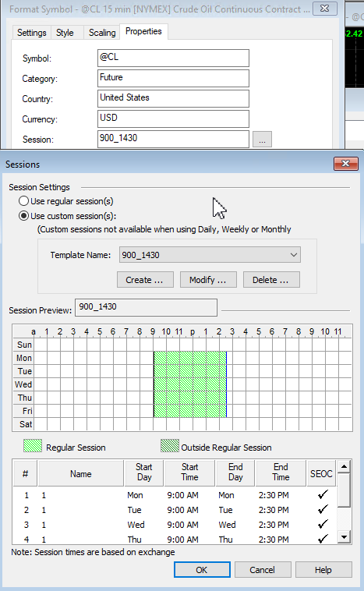Open the Template Name dropdown
Image resolution: width=364 pixels, height=591 pixels.
[210, 255]
